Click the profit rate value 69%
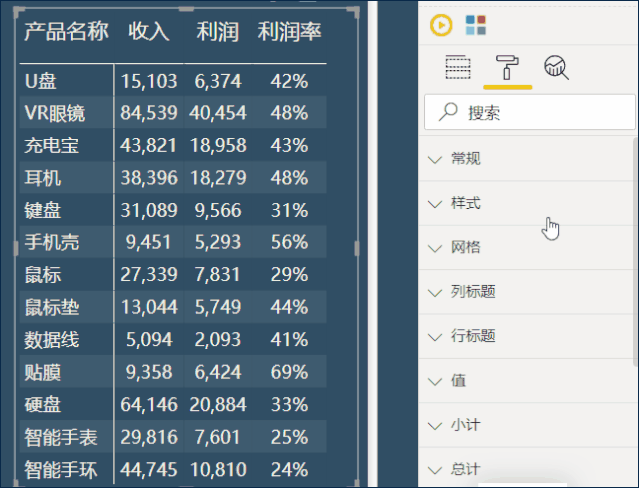The height and width of the screenshot is (488, 639). [x=289, y=372]
